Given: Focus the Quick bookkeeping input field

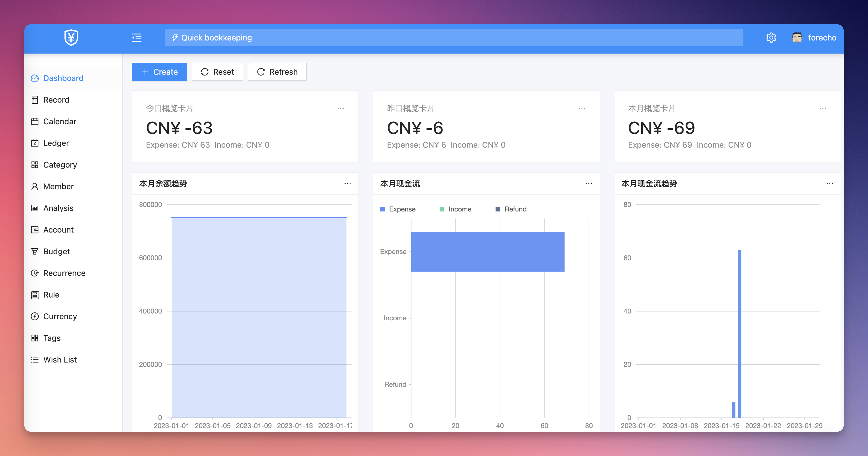Looking at the screenshot, I should (x=454, y=38).
